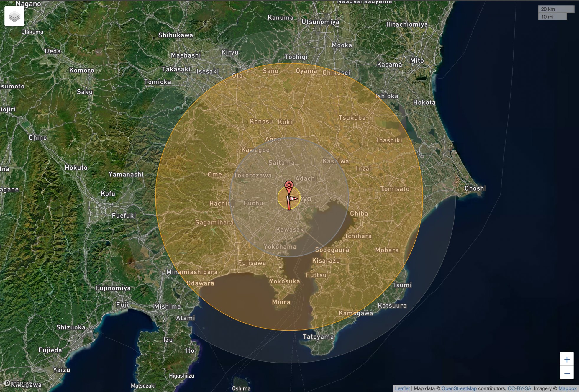
Task: Click the Mapbox logo at bottom left
Action: pyautogui.click(x=18, y=383)
